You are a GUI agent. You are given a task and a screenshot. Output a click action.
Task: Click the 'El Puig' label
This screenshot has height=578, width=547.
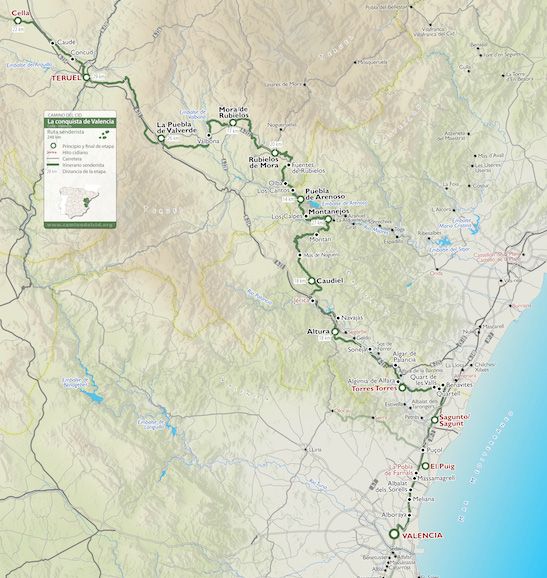click(442, 466)
